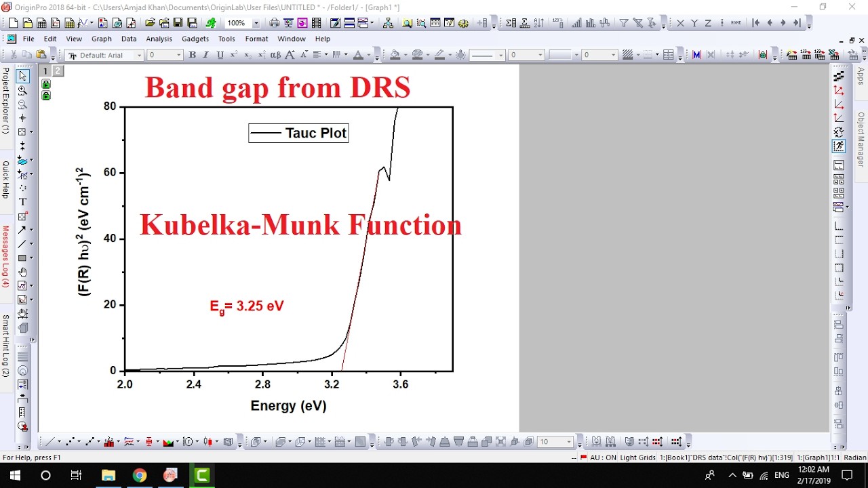This screenshot has width=868, height=488.
Task: Expand the font color dropdown arrow
Action: pos(369,55)
